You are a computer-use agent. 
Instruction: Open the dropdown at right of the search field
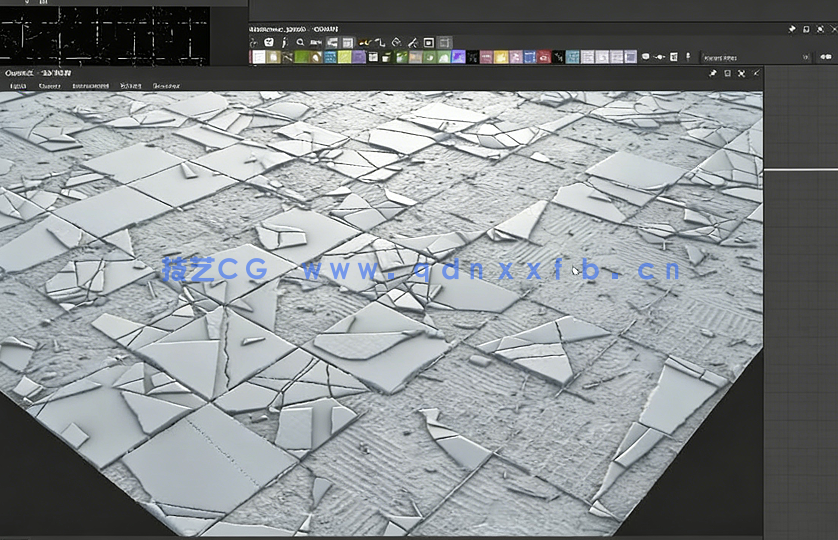(x=806, y=57)
